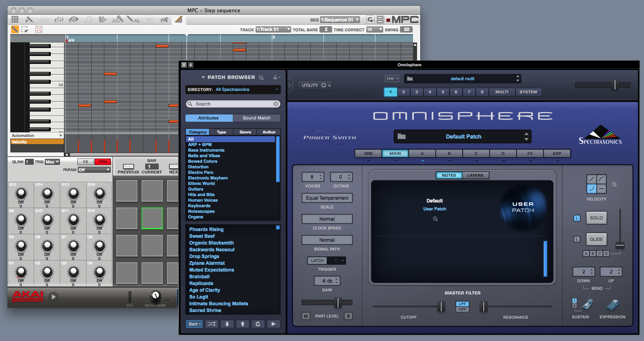Image resolution: width=644 pixels, height=341 pixels.
Task: Open the MPC main grid view icon
Action: [15, 19]
